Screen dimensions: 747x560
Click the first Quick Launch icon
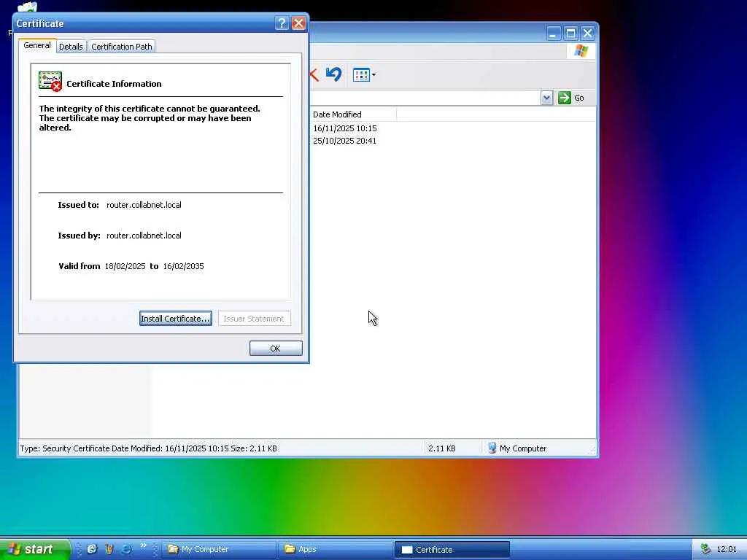click(x=92, y=549)
